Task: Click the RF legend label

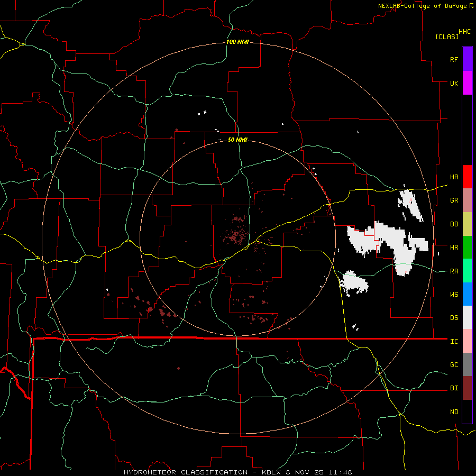Action: coord(454,59)
